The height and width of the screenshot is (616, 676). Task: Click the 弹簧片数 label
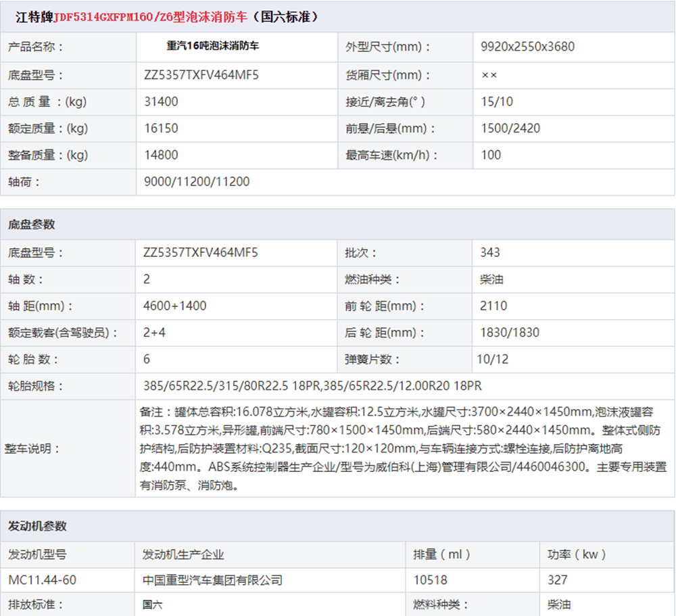pos(372,359)
